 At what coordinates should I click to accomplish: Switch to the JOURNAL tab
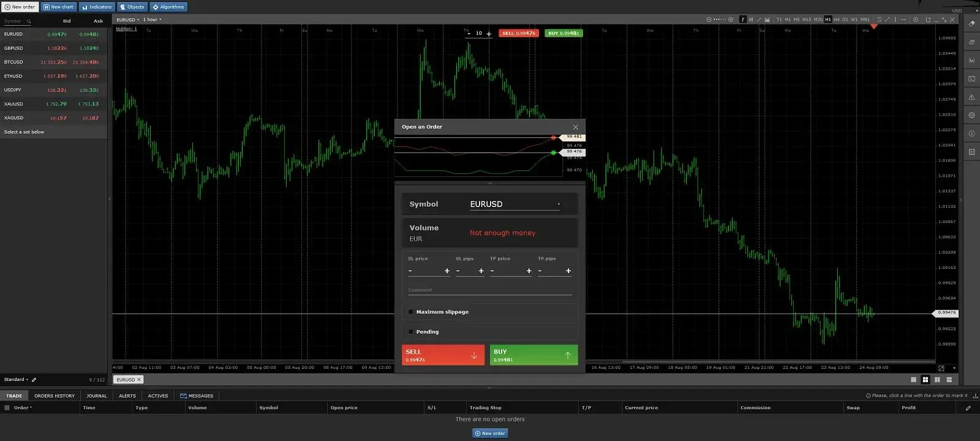[x=97, y=396]
